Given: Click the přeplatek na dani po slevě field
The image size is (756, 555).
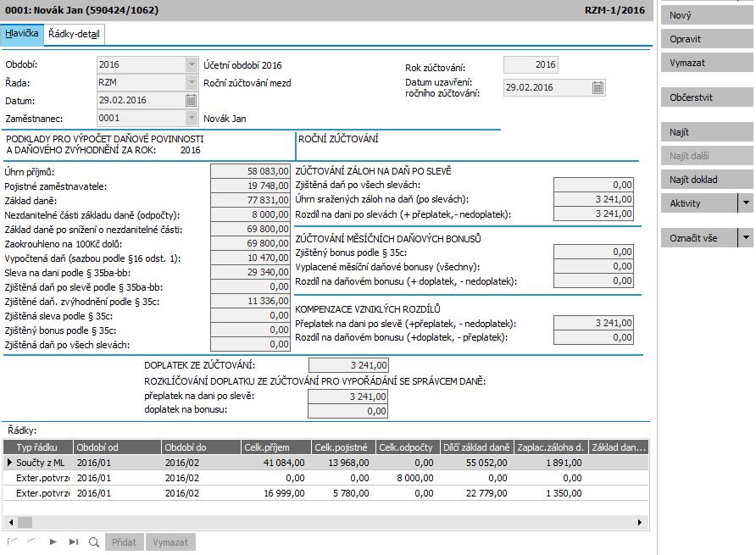Looking at the screenshot, I should tap(347, 397).
